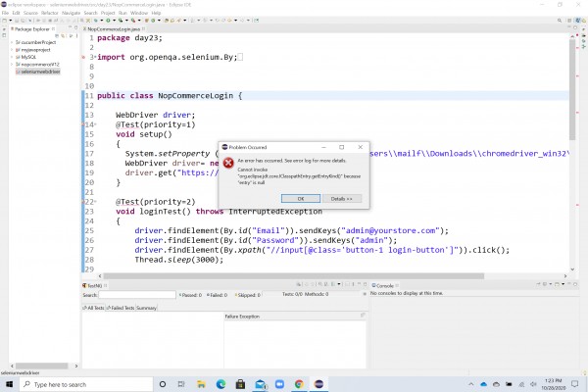Open the Navigate menu
The width and height of the screenshot is (588, 392).
pyautogui.click(x=71, y=13)
